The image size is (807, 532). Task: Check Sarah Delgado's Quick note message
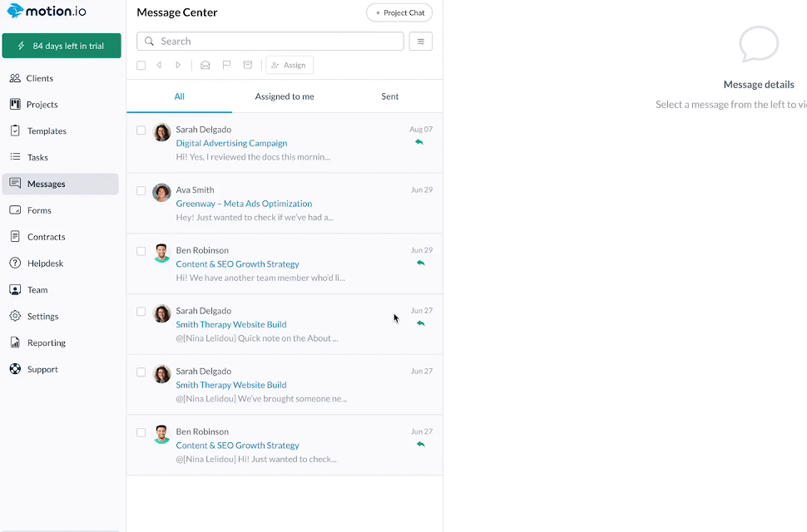[141, 312]
